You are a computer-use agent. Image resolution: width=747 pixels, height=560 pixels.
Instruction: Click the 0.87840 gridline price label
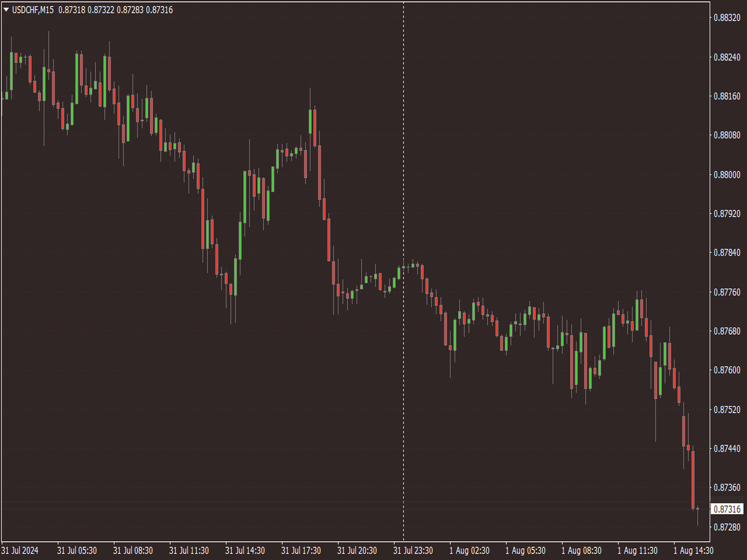click(x=727, y=253)
